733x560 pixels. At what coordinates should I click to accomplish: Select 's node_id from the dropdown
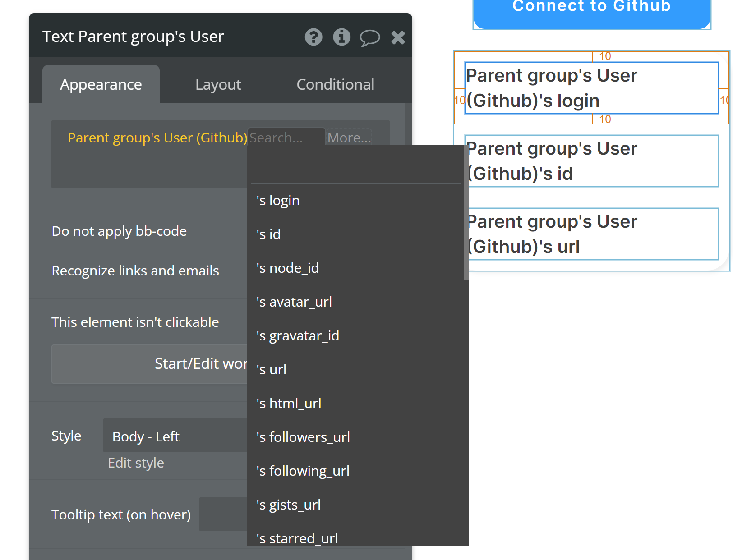click(x=355, y=268)
